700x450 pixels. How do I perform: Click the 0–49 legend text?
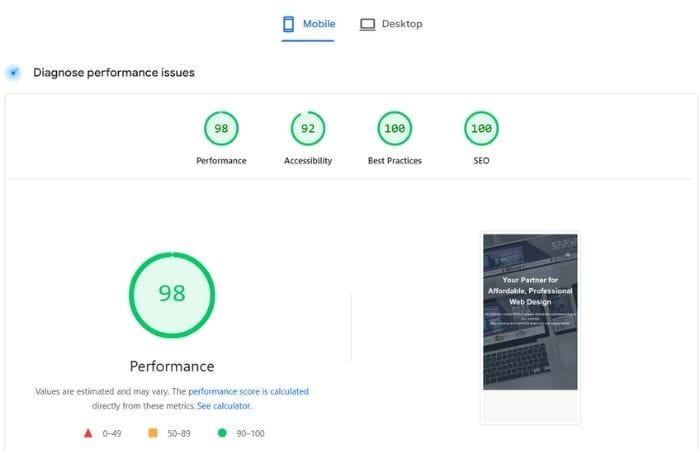(112, 433)
